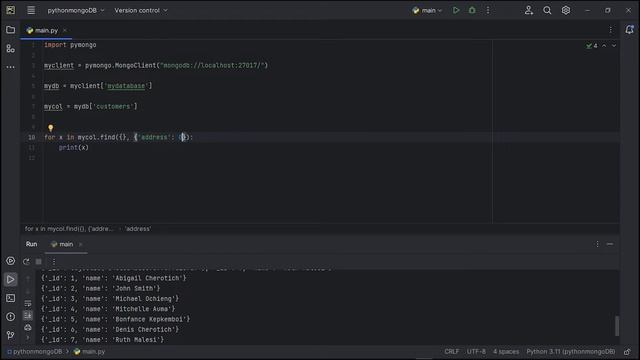Viewport: 640px width, 360px height.
Task: Open Python Packages tool window
Action: pyautogui.click(x=11, y=261)
